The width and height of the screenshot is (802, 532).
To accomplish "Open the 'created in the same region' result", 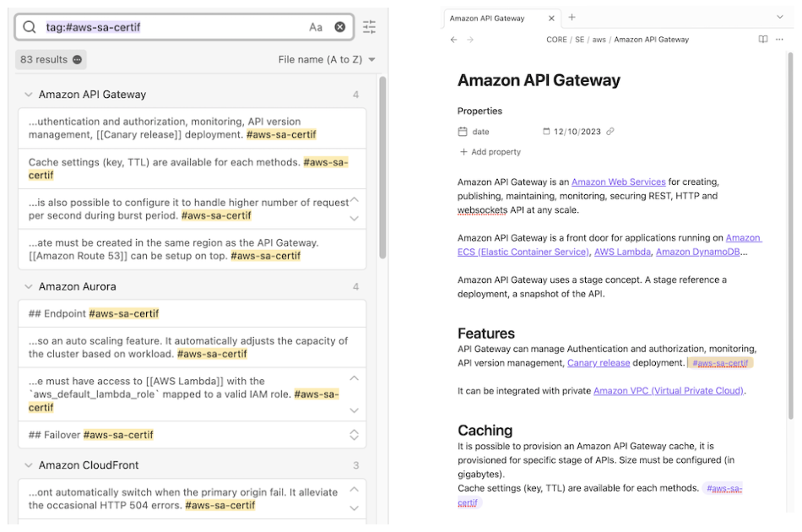I will click(192, 250).
